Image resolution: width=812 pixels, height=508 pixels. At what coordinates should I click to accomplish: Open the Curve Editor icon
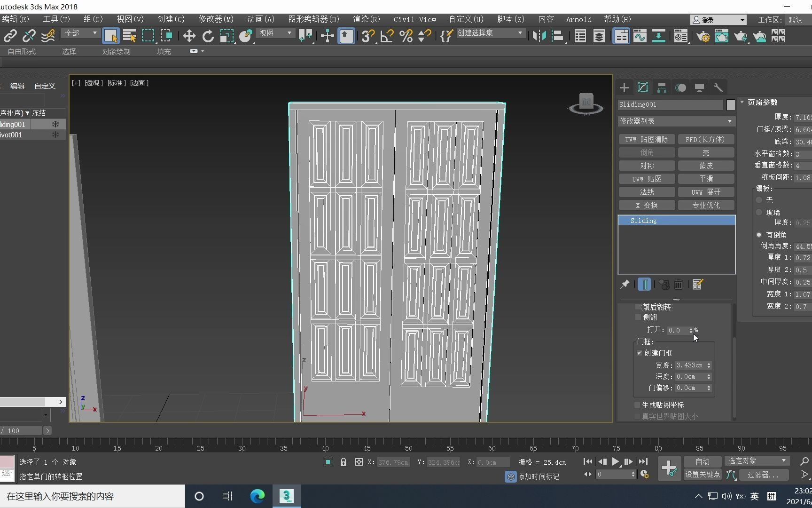640,36
